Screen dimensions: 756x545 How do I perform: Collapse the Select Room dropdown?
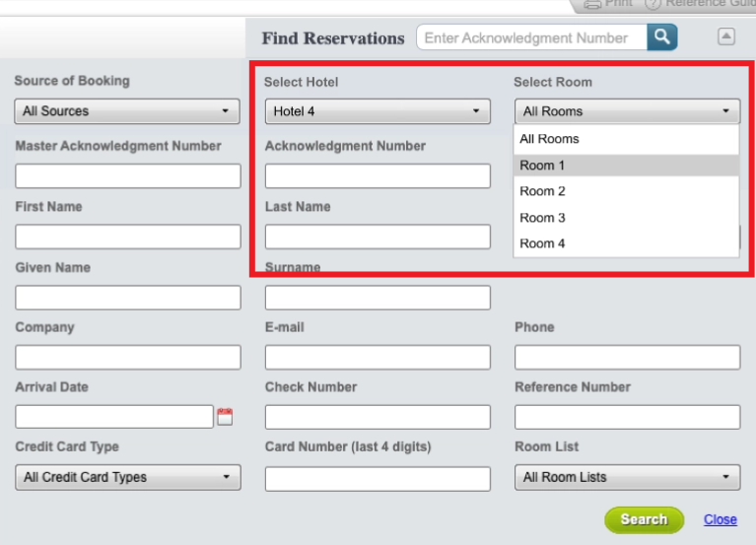[x=627, y=111]
